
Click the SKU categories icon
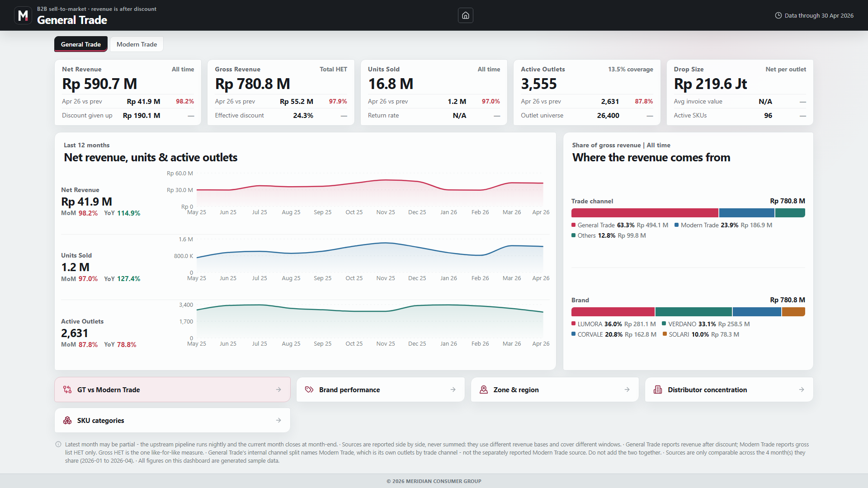point(67,420)
